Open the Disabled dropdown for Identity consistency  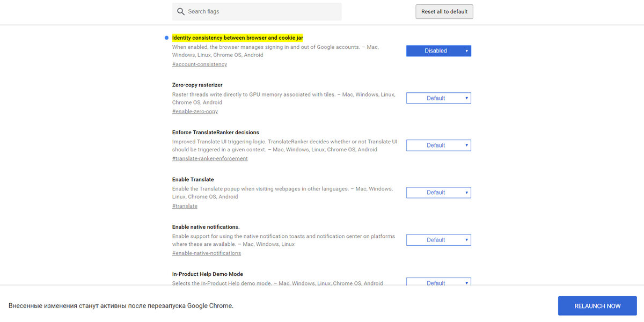click(438, 50)
